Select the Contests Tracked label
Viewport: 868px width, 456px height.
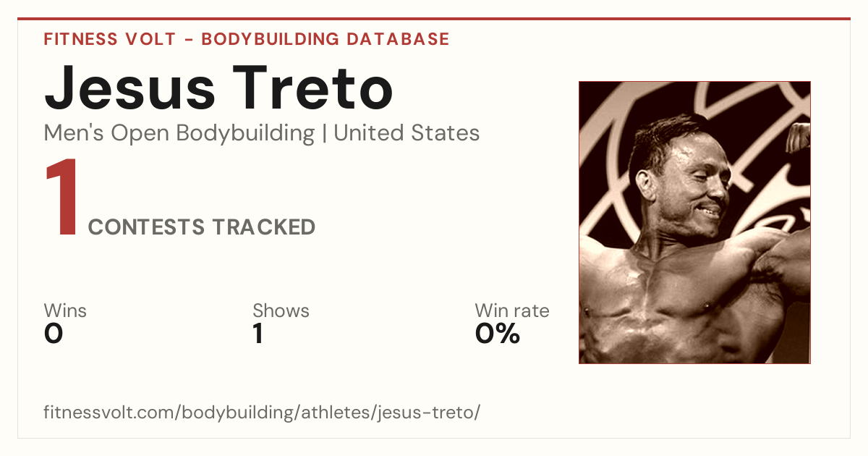(202, 227)
